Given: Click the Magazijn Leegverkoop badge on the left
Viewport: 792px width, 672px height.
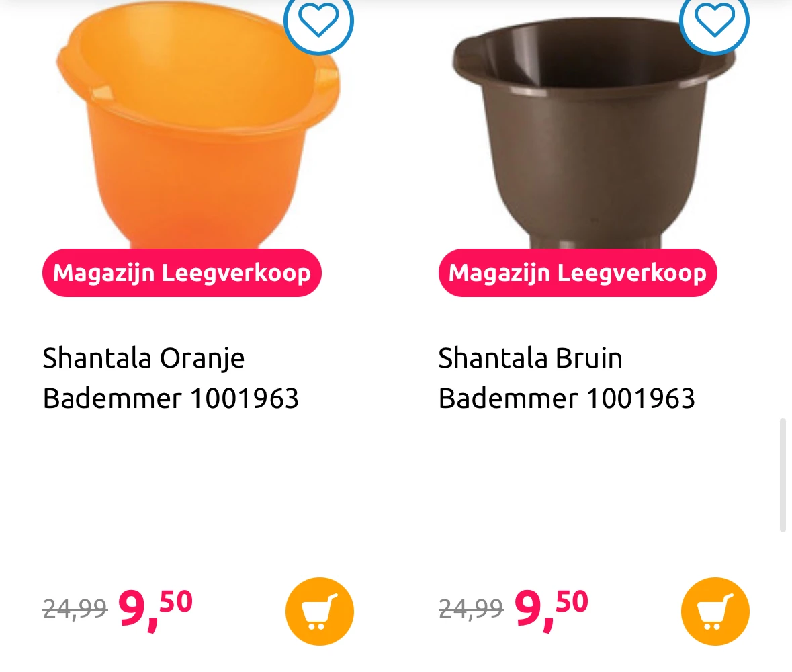Looking at the screenshot, I should (x=181, y=273).
